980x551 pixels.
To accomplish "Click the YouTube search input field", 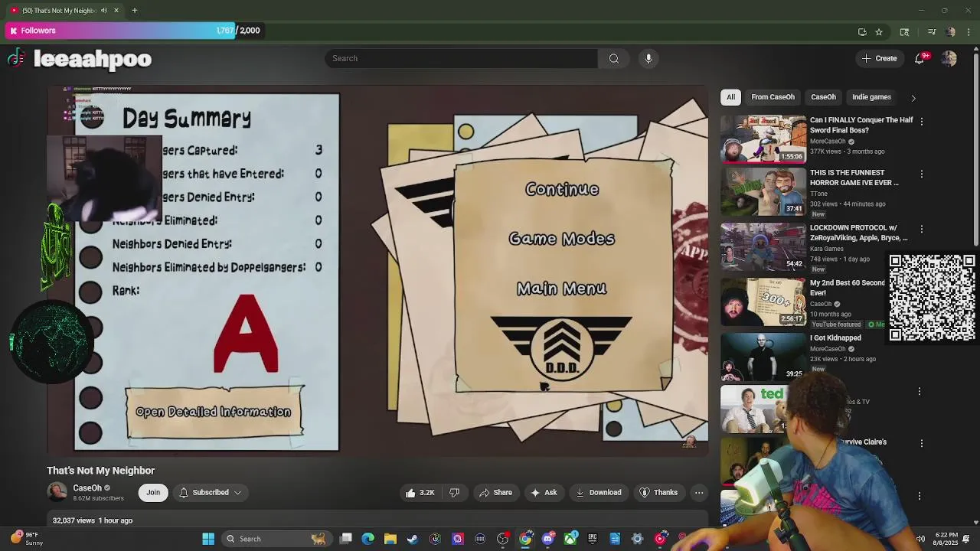I will tap(461, 58).
